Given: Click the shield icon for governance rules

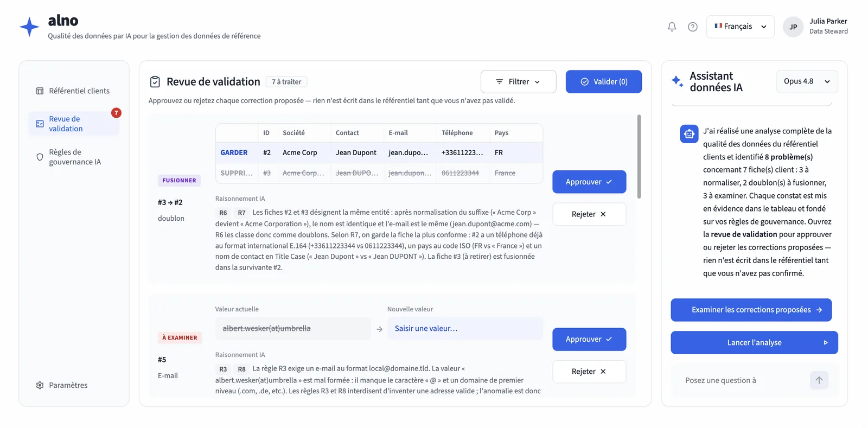Looking at the screenshot, I should (40, 157).
